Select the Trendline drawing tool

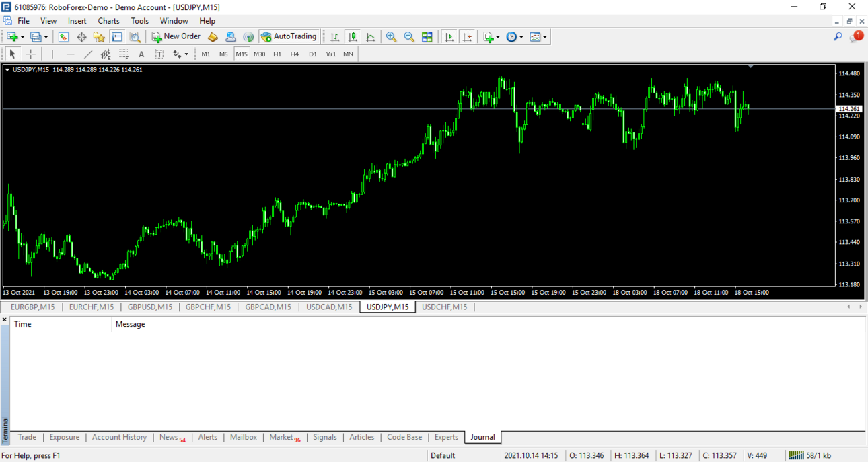point(88,54)
